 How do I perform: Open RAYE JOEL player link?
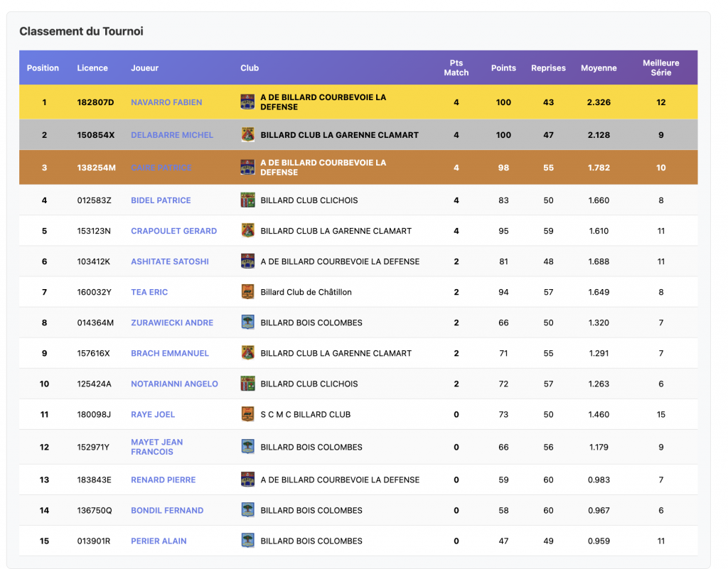pos(153,414)
